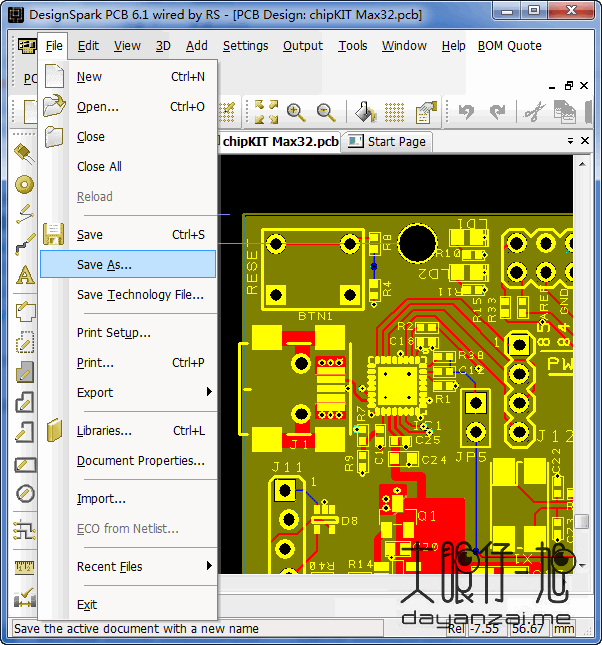
Task: Choose Close All in the File menu
Action: click(128, 167)
